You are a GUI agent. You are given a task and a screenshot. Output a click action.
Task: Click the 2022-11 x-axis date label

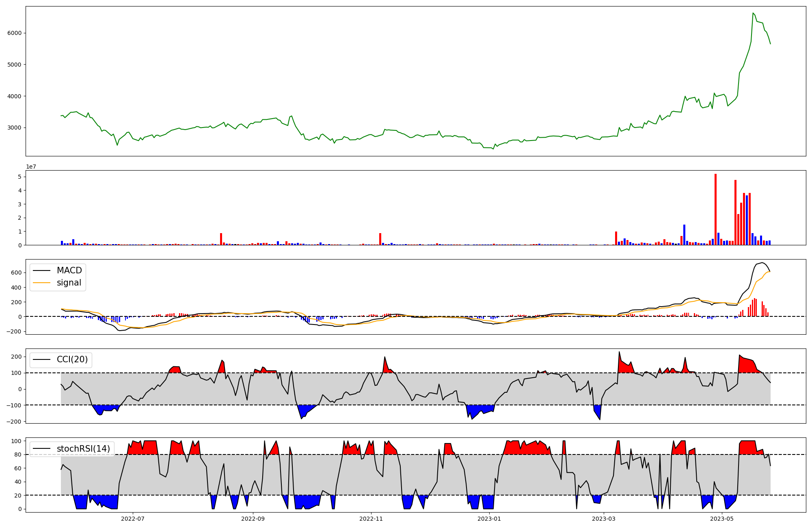(x=371, y=519)
